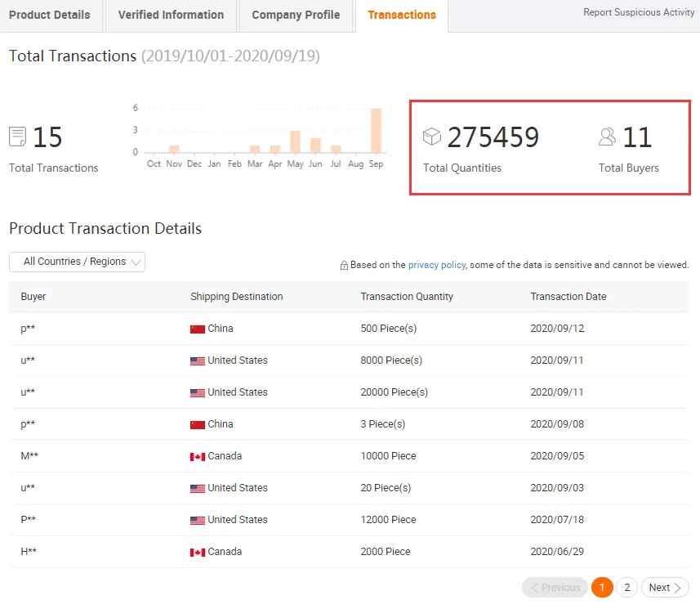Click Report Suspicious Activity link
Image resolution: width=700 pixels, height=609 pixels.
click(639, 12)
